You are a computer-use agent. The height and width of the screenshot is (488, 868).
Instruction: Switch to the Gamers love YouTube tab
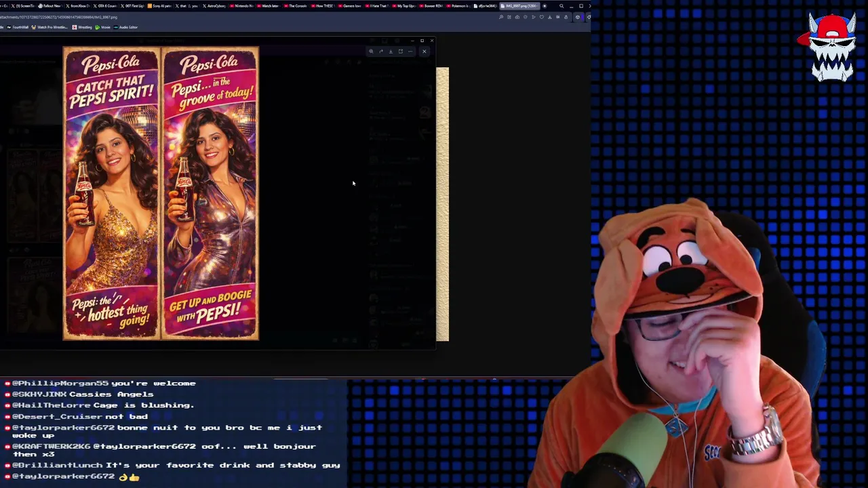coord(350,5)
